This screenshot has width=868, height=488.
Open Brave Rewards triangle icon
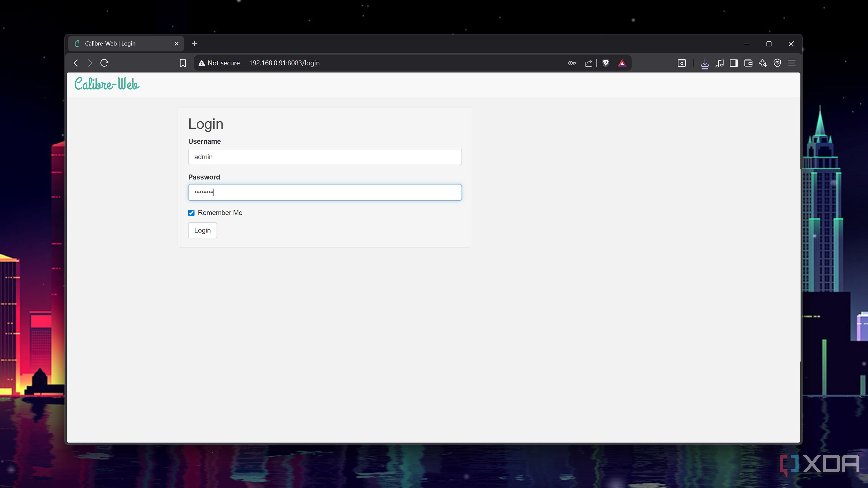pos(622,63)
